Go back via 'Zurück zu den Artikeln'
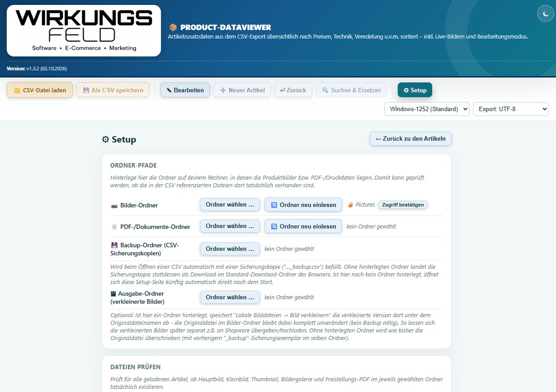 411,139
